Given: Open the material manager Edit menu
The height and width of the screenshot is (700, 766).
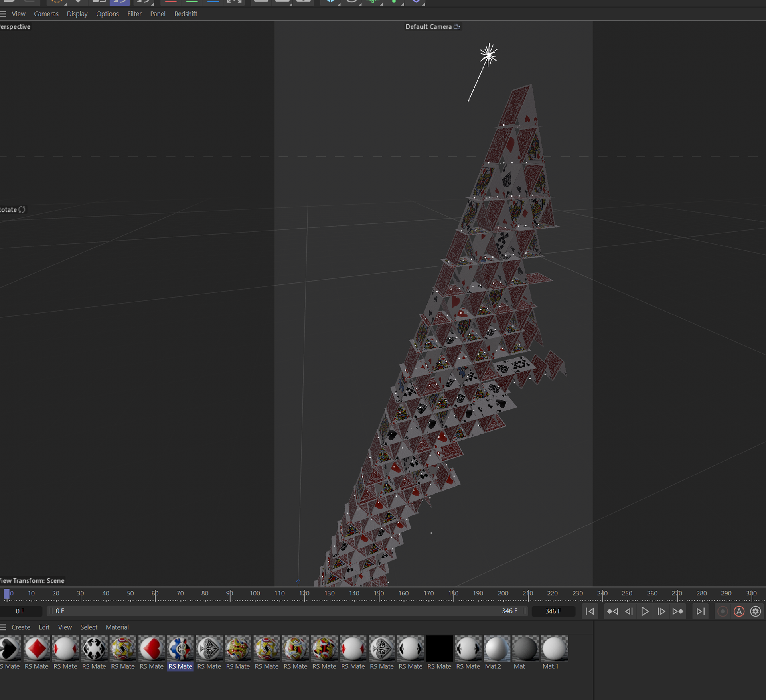Looking at the screenshot, I should (x=44, y=627).
